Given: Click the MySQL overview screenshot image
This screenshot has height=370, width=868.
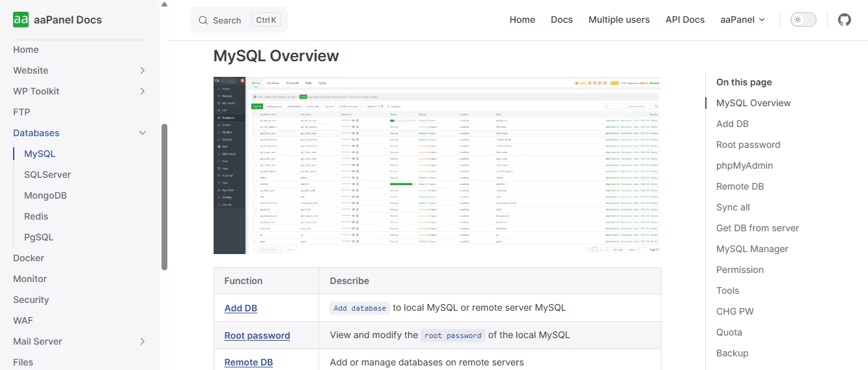Looking at the screenshot, I should (437, 165).
